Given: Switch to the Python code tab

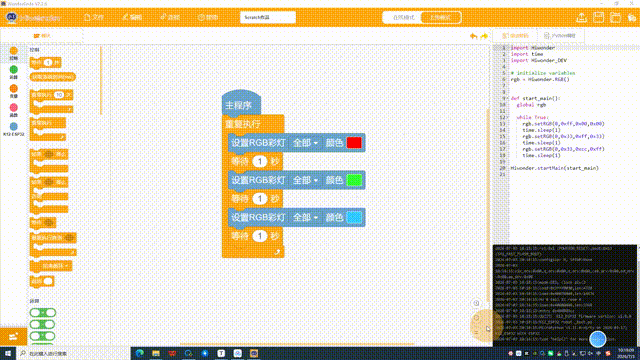Looking at the screenshot, I should pos(560,36).
